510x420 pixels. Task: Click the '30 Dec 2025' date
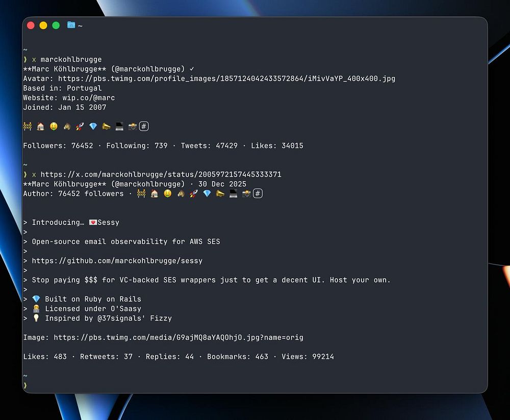(x=222, y=184)
